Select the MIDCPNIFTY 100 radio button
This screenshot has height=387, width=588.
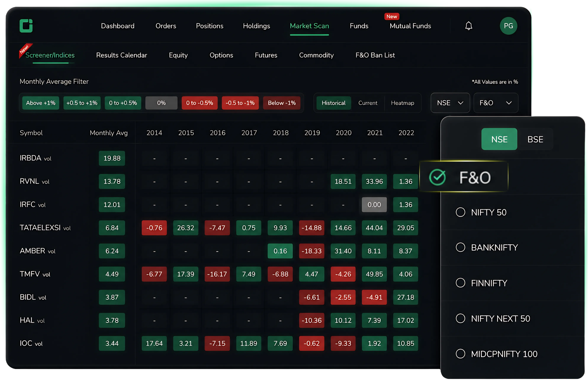click(x=460, y=354)
